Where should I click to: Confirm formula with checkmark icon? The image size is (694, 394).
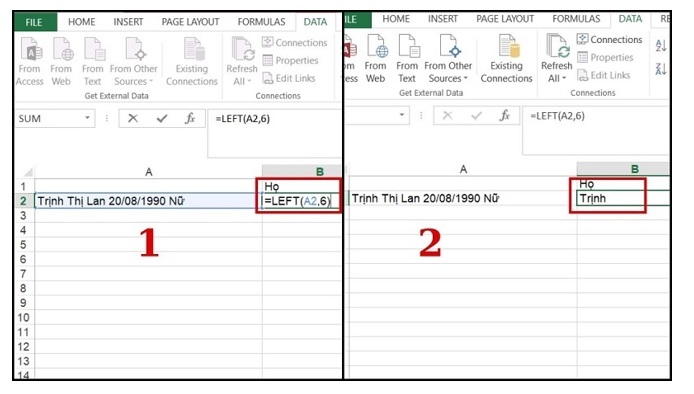point(162,118)
